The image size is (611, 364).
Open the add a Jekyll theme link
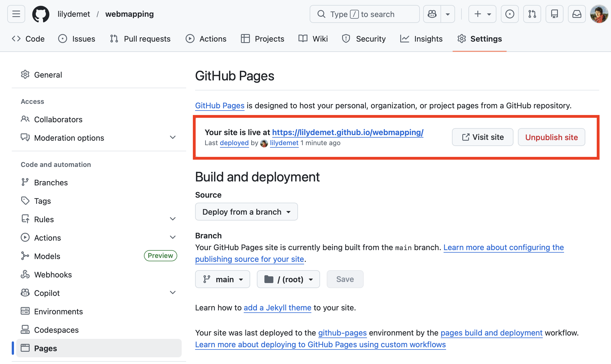coord(277,308)
